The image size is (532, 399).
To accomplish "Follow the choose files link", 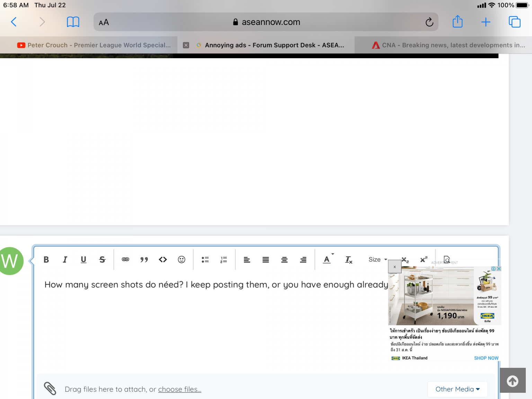I will click(179, 389).
